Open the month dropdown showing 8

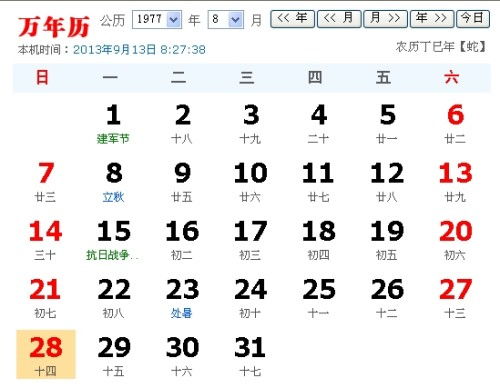click(226, 19)
